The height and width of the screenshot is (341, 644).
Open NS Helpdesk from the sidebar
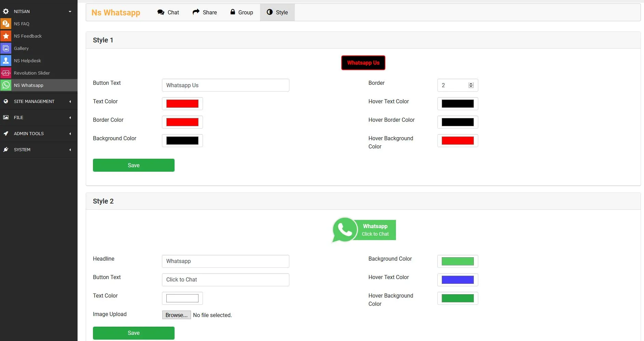[x=39, y=61]
